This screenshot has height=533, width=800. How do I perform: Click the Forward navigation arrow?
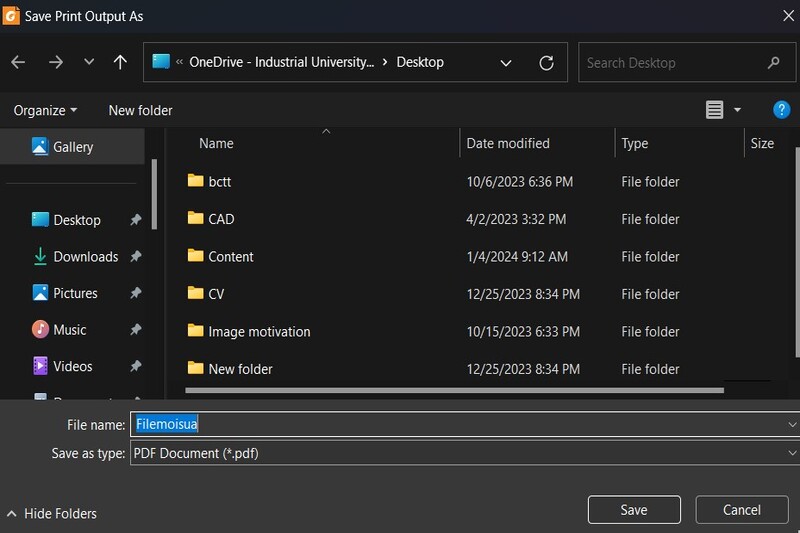pos(56,62)
